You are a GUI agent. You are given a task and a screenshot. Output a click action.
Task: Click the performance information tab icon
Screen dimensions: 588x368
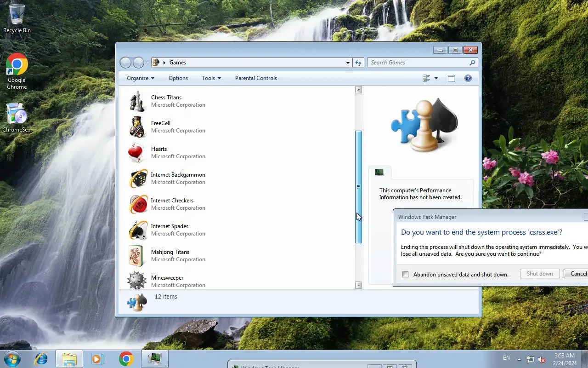(379, 172)
